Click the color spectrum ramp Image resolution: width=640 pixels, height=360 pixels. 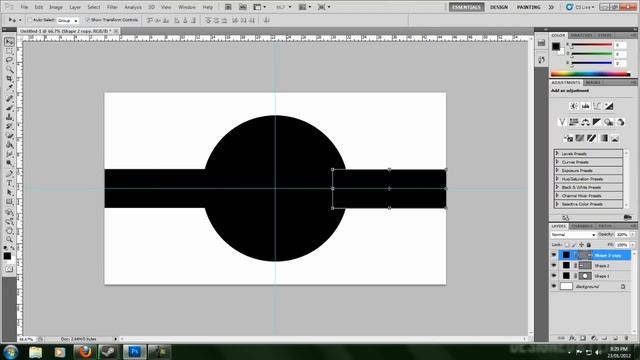[x=590, y=74]
